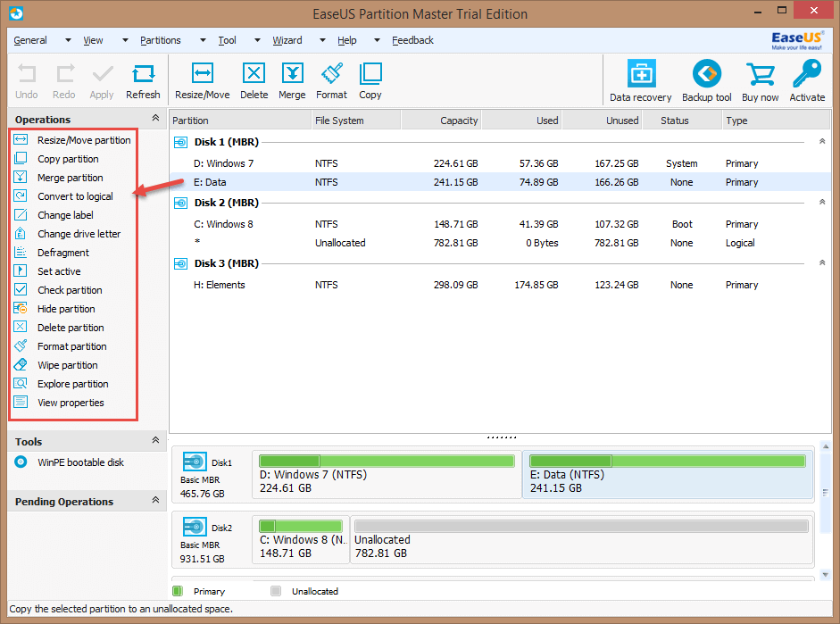
Task: Select D: Windows 7 block in disk map
Action: pos(387,475)
